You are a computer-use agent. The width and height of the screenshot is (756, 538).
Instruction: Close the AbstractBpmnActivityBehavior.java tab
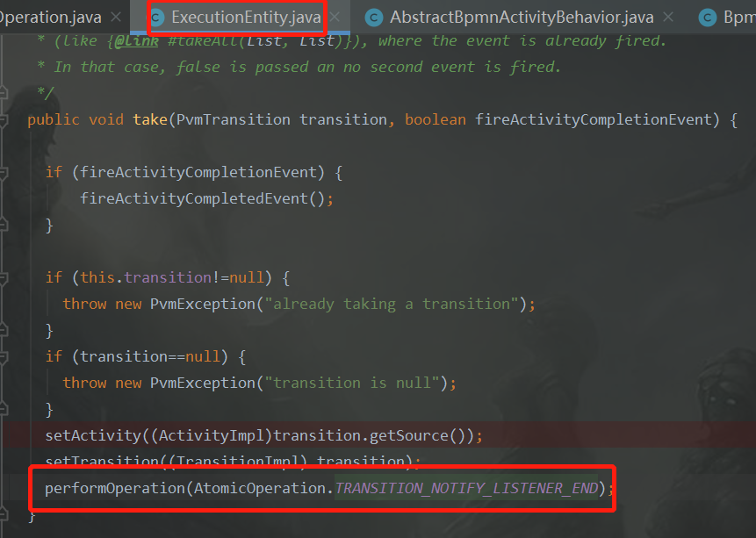(x=668, y=18)
